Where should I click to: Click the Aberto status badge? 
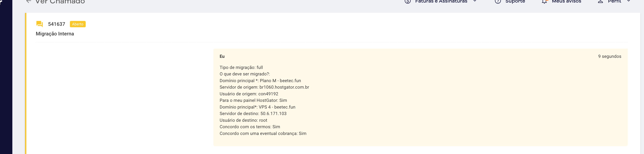[x=77, y=24]
